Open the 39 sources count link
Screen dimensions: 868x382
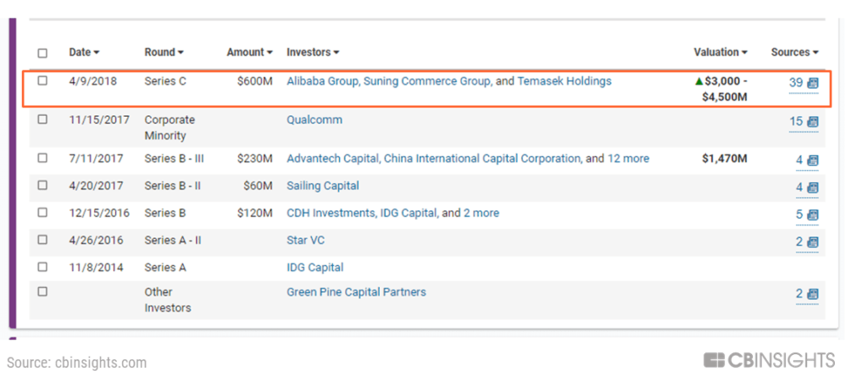[796, 83]
